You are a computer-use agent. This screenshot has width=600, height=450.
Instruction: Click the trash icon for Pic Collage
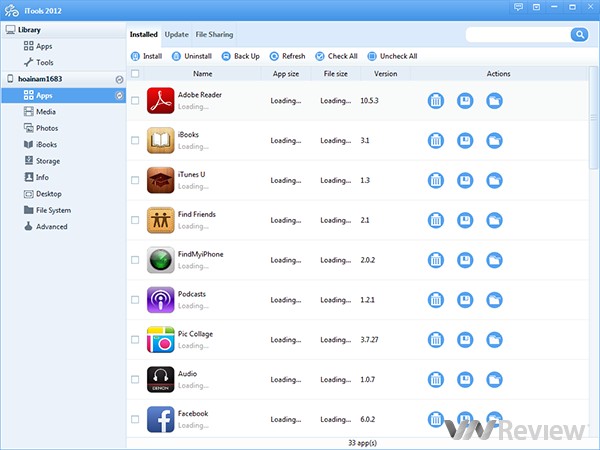pos(435,340)
